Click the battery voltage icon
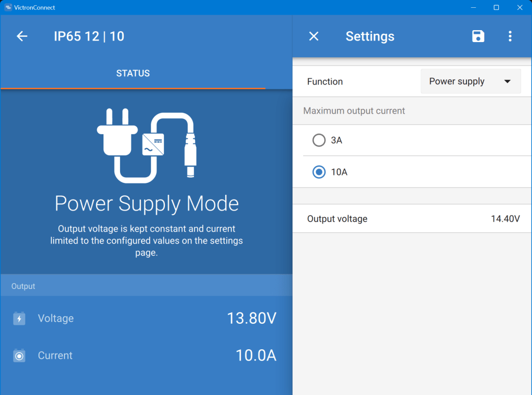The image size is (532, 395). click(x=19, y=319)
